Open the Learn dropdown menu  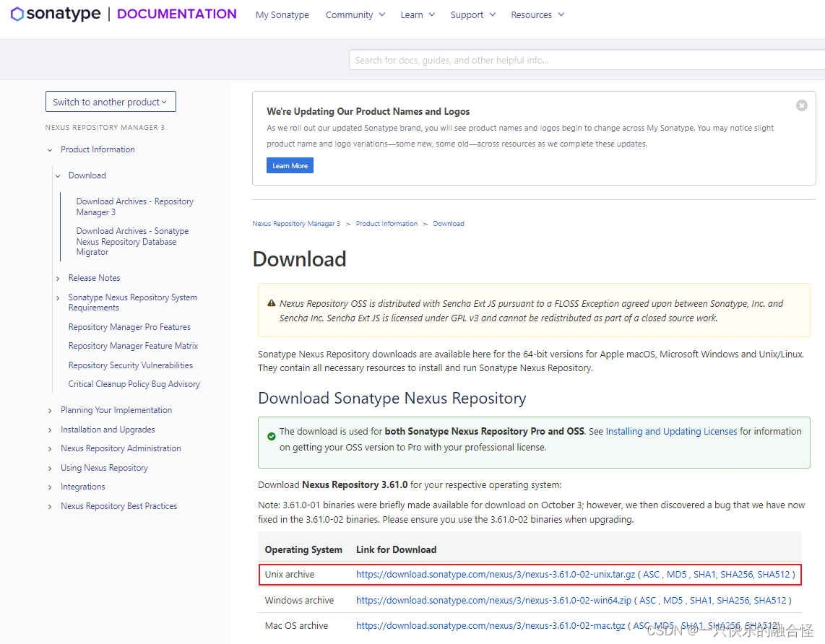point(418,15)
